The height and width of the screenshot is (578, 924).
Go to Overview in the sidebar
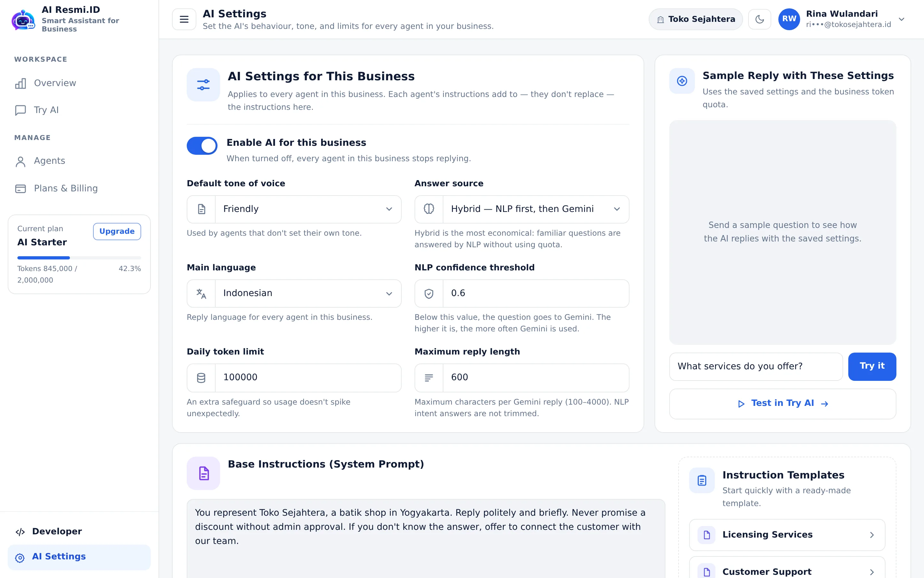[79, 83]
